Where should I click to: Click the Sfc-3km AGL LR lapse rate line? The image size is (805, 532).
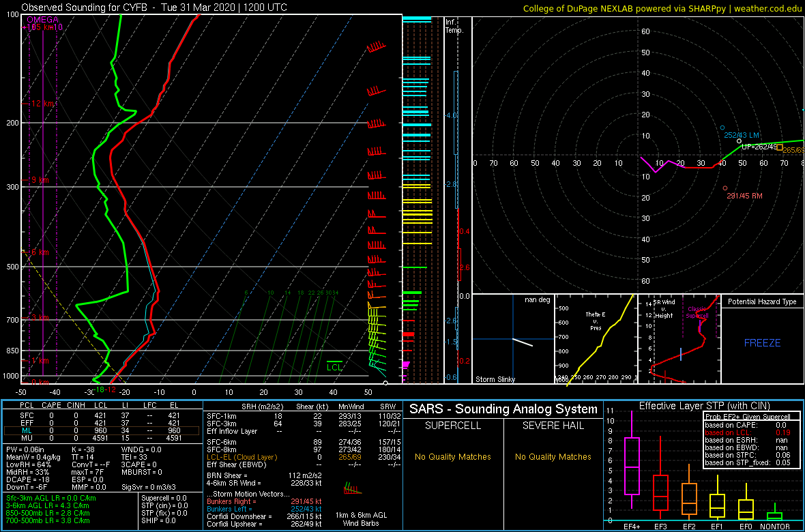[x=51, y=498]
